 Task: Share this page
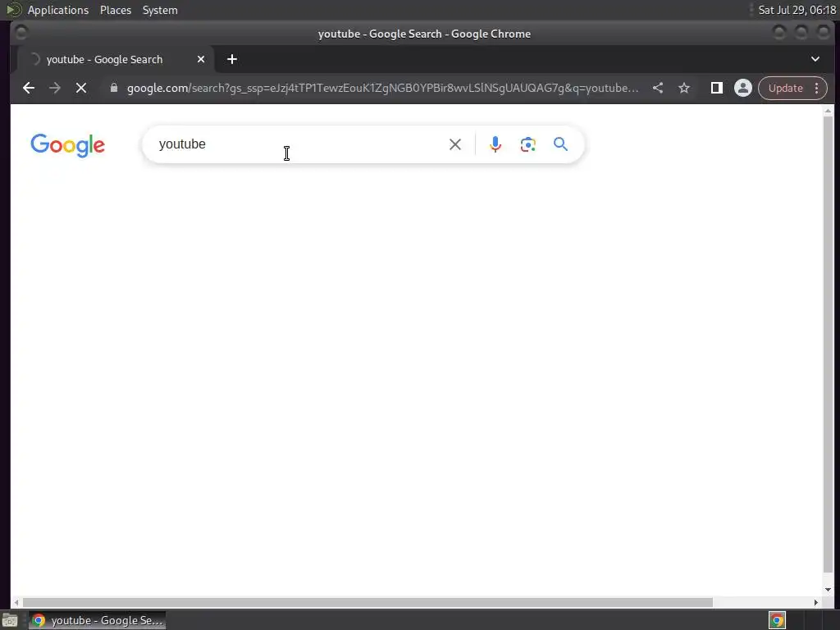click(x=658, y=88)
